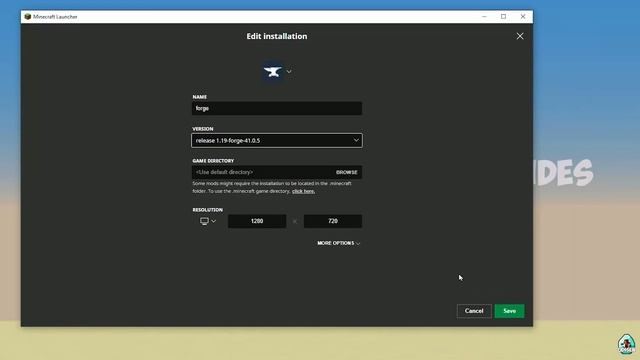Click the resolution width field 1280
Screen dimensions: 640x360
257,221
